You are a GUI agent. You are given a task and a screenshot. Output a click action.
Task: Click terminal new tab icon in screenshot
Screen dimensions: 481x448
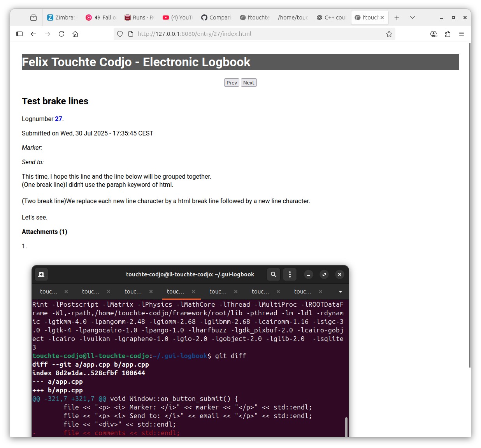(41, 274)
